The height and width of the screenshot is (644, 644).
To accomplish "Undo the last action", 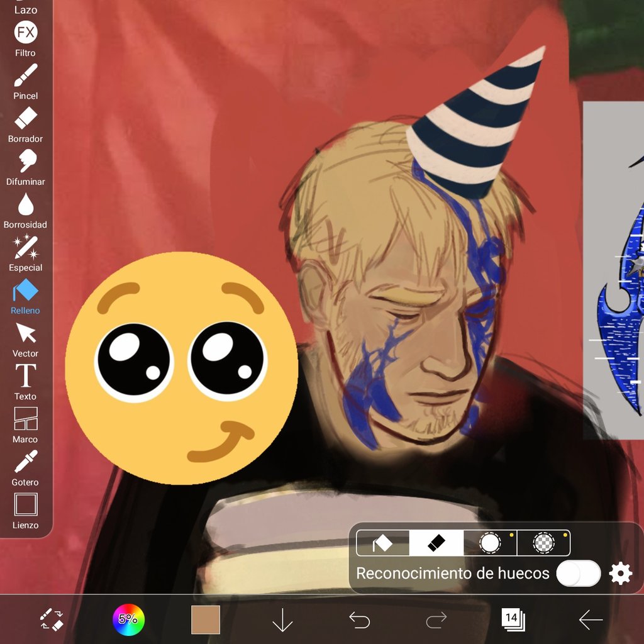I will 359,619.
